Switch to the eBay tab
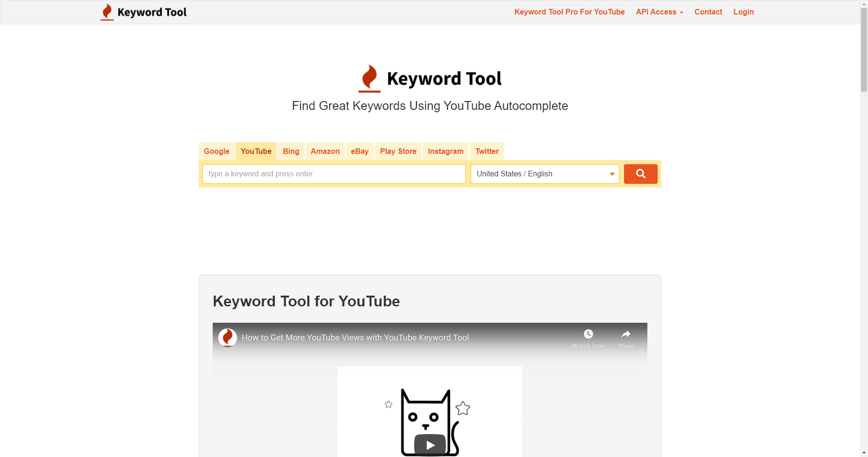 coord(359,151)
